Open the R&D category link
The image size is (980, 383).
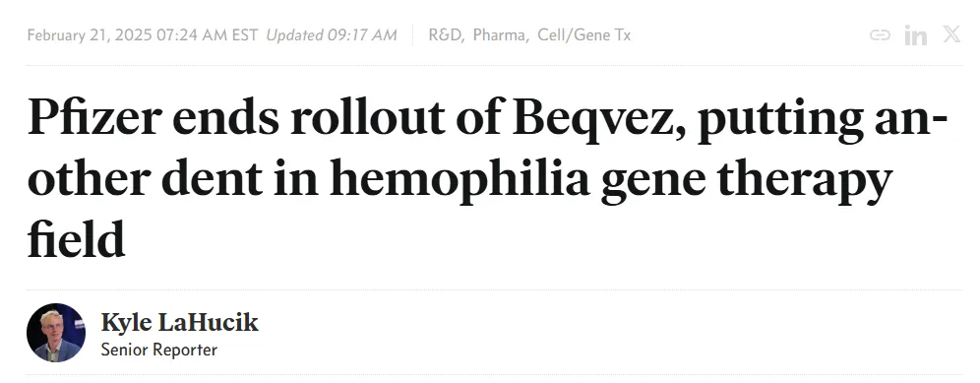click(x=447, y=35)
